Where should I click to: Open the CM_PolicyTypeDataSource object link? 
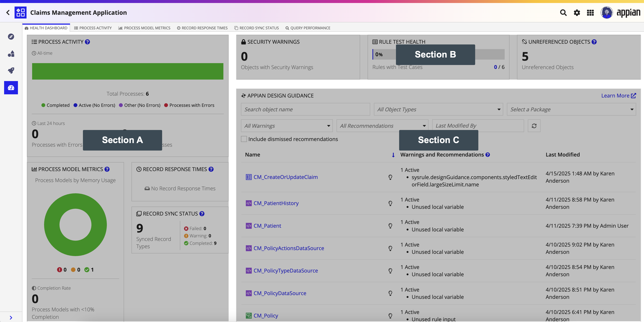pos(286,270)
